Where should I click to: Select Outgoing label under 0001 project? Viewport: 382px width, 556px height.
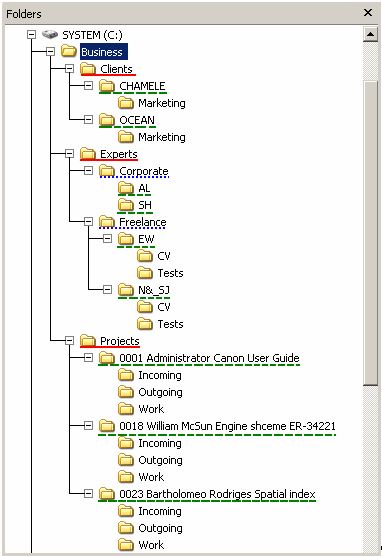tap(160, 392)
